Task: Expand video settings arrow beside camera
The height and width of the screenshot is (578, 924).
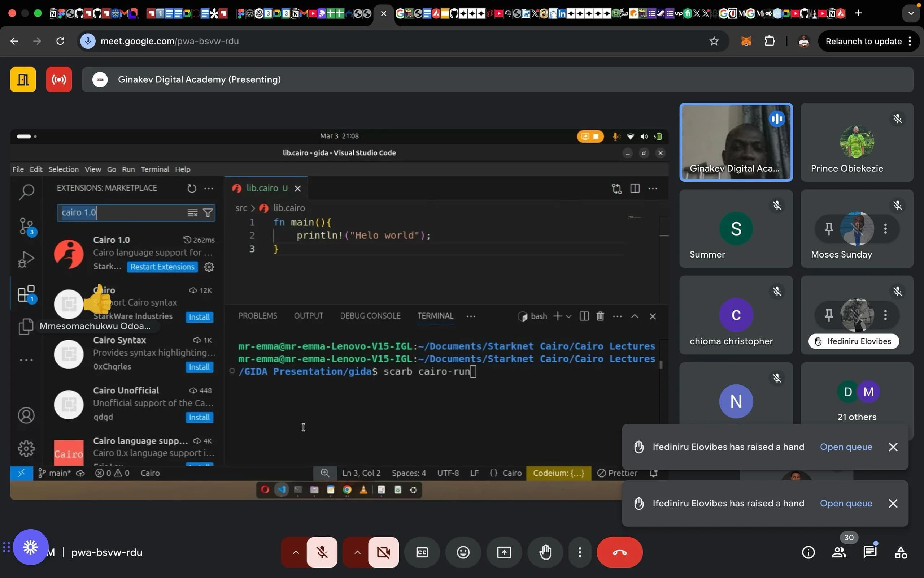Action: [x=357, y=552]
